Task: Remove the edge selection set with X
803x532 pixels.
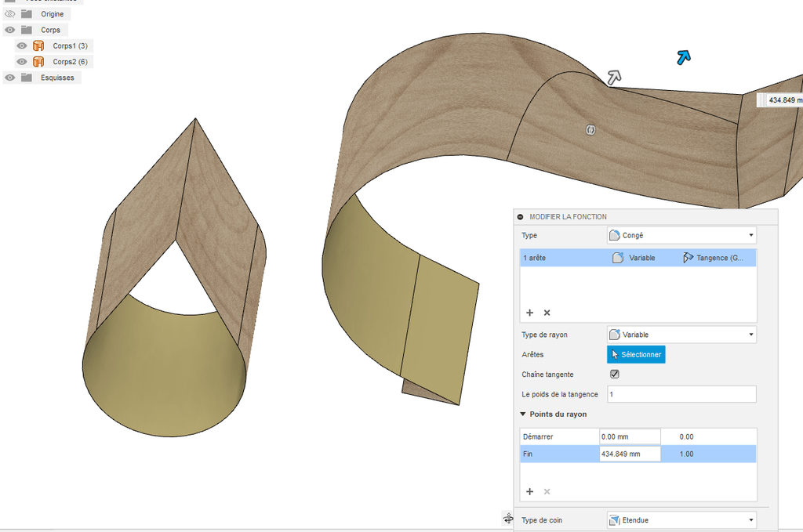Action: (547, 313)
